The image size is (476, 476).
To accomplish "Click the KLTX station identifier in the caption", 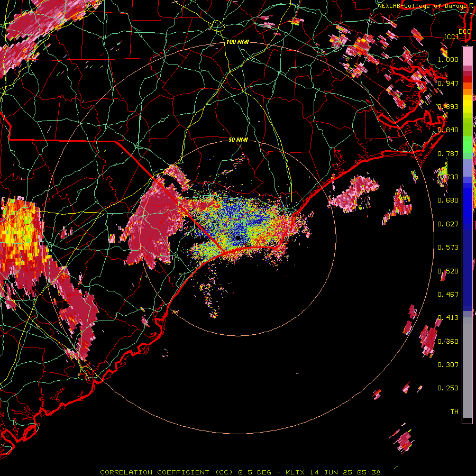I will point(296,472).
